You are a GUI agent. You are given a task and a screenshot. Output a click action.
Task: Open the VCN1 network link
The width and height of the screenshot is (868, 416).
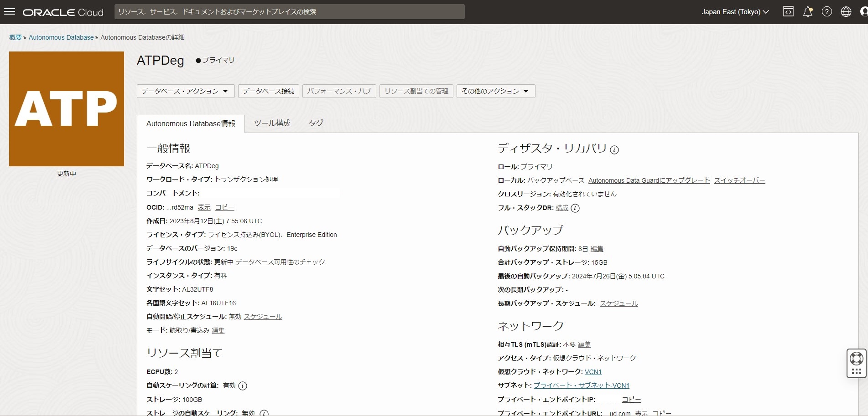click(x=593, y=372)
